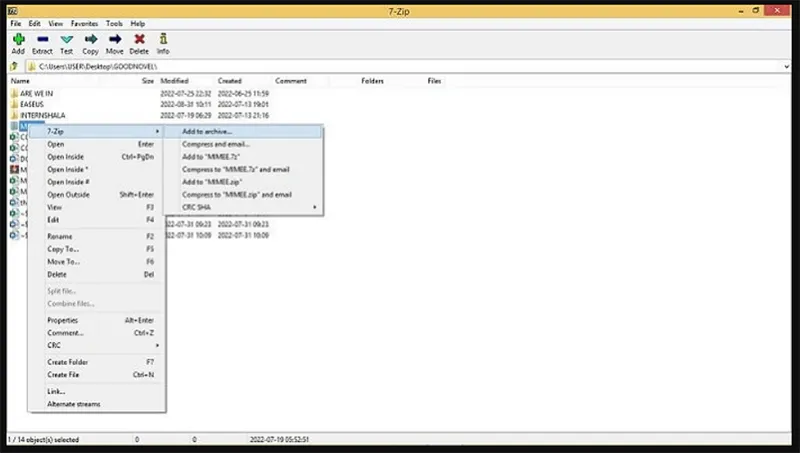This screenshot has height=453, width=800.
Task: Select the INTERNSHALA folder icon
Action: coord(14,115)
